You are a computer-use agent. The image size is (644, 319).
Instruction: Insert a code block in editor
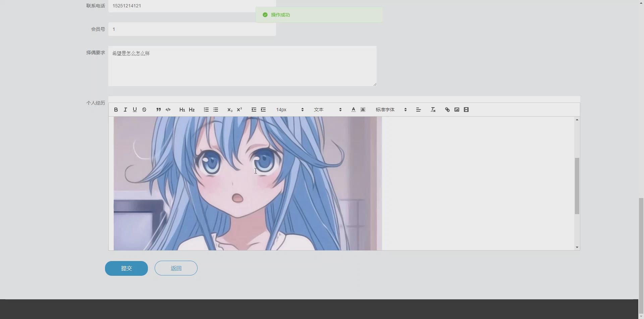pyautogui.click(x=168, y=110)
